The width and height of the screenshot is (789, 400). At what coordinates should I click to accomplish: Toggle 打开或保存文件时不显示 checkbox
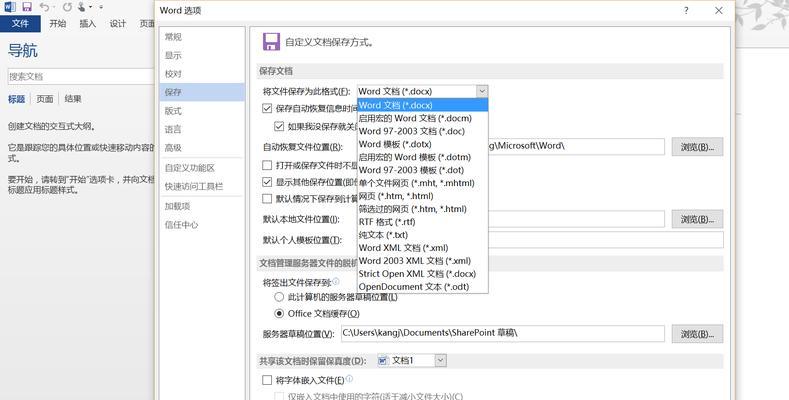[267, 165]
